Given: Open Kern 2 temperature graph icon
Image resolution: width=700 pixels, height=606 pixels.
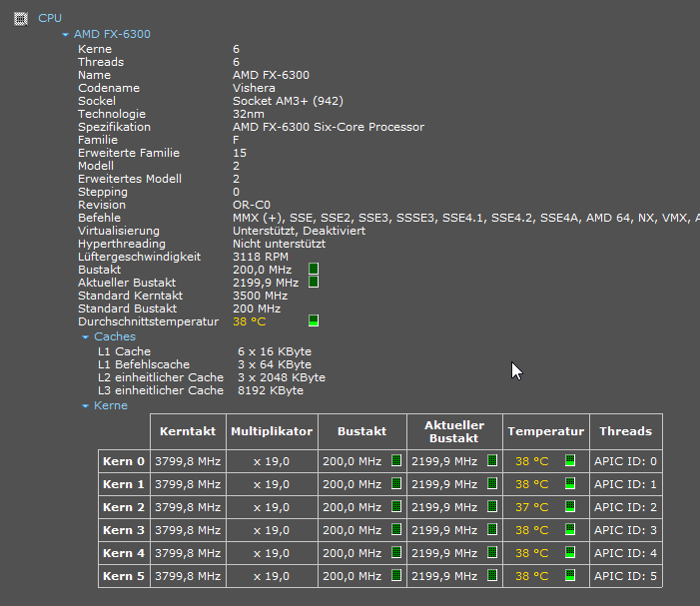Looking at the screenshot, I should [x=570, y=506].
